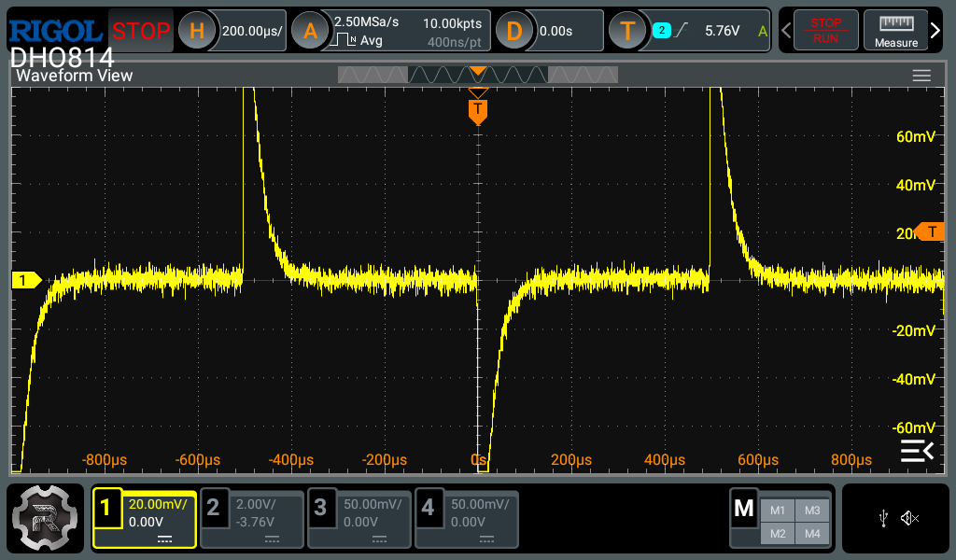Open acquisition settings via the A icon
956x560 pixels.
309,30
